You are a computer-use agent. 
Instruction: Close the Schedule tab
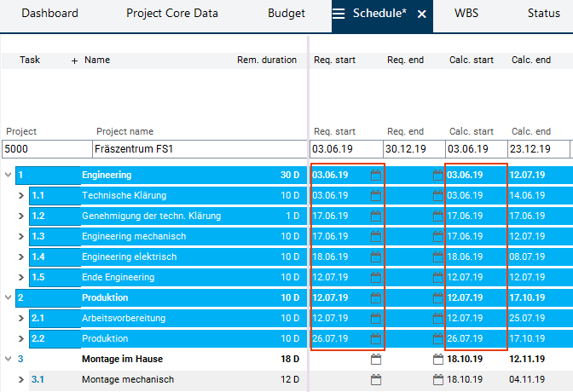421,14
